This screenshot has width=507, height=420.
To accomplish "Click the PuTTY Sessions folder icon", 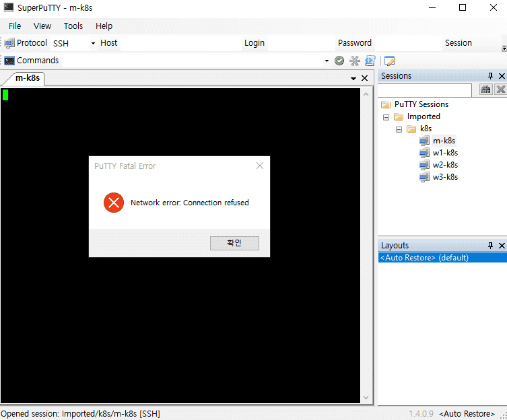I will (386, 104).
